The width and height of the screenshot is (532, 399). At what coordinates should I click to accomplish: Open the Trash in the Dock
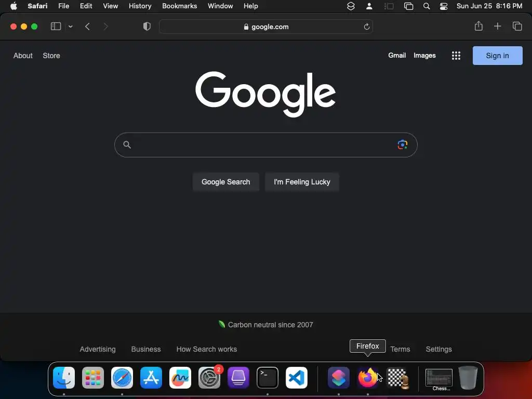tap(468, 378)
